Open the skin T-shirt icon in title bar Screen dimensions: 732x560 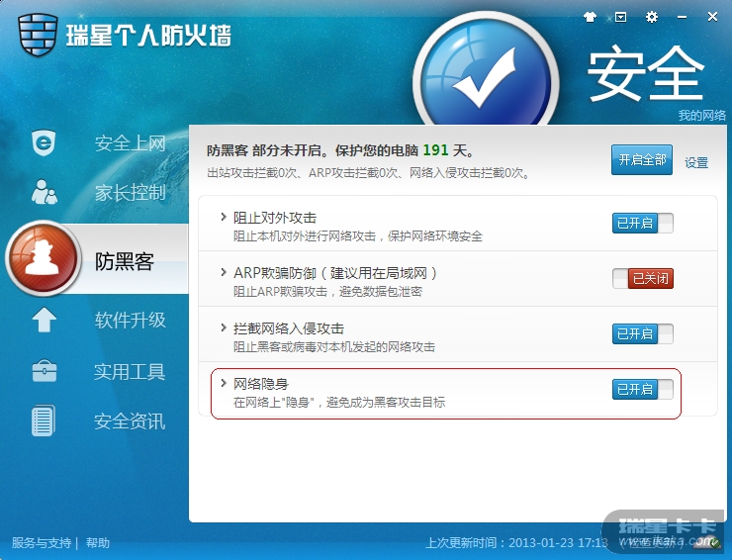tap(591, 17)
